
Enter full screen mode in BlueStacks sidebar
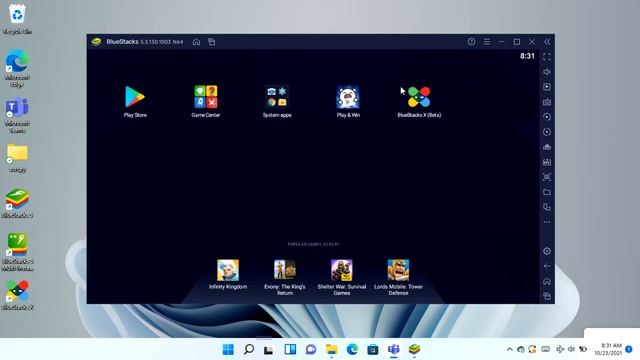click(547, 57)
